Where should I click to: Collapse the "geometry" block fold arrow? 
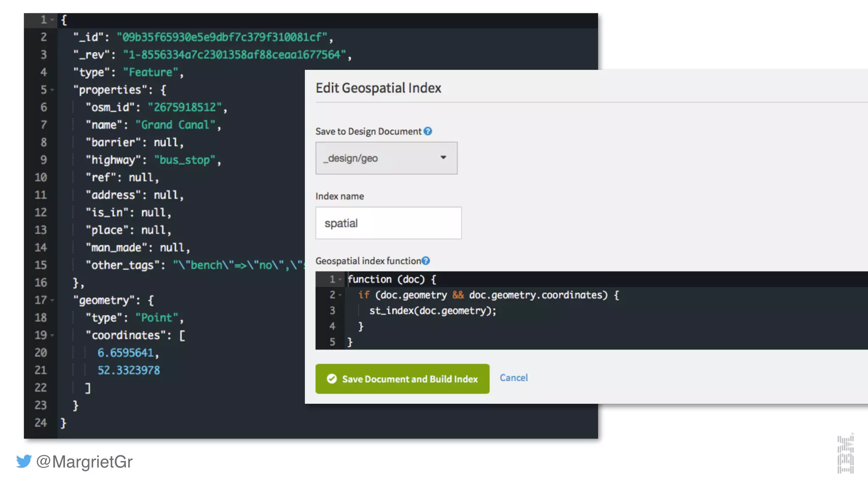click(52, 300)
